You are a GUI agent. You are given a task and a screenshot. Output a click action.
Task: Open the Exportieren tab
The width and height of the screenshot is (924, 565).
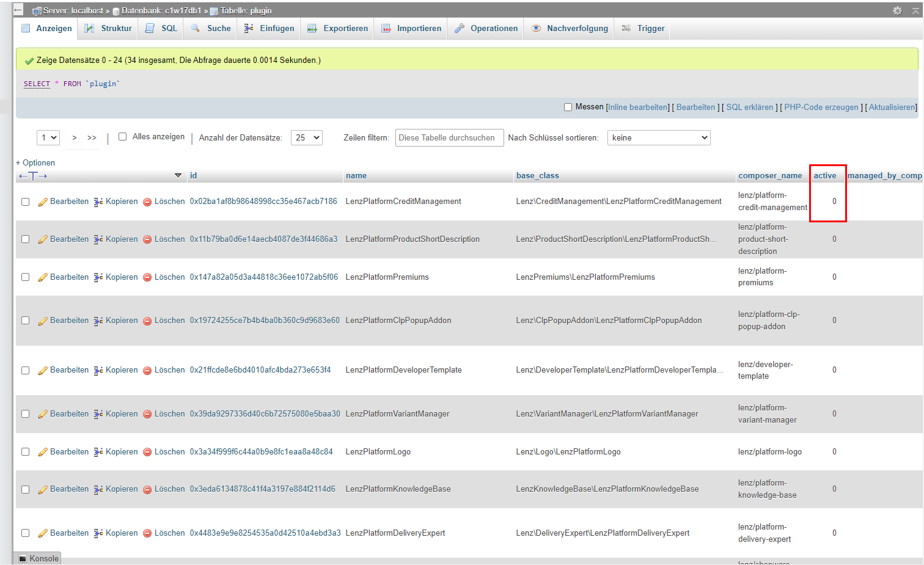point(338,29)
